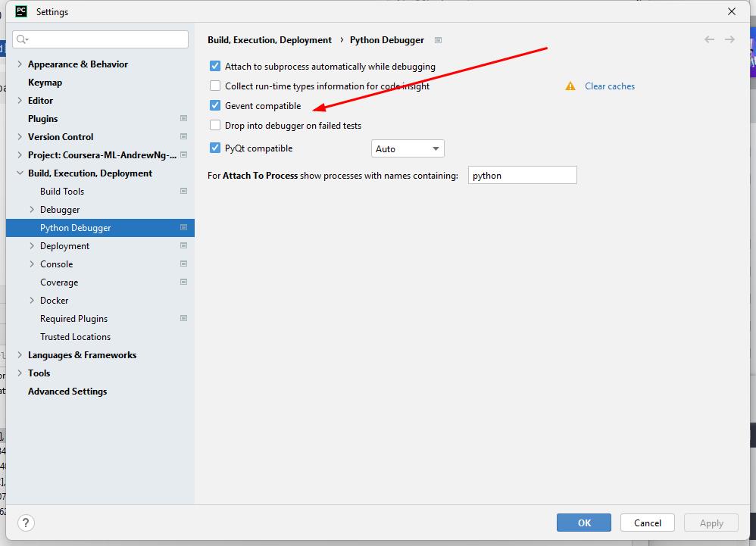Screen dimensions: 756x546
Task: Open Advanced Settings page
Action: tap(67, 392)
